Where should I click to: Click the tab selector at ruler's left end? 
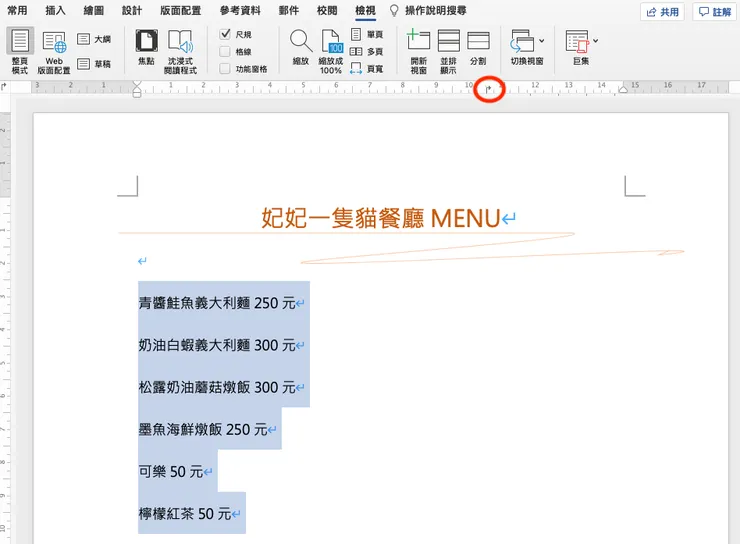click(4, 86)
